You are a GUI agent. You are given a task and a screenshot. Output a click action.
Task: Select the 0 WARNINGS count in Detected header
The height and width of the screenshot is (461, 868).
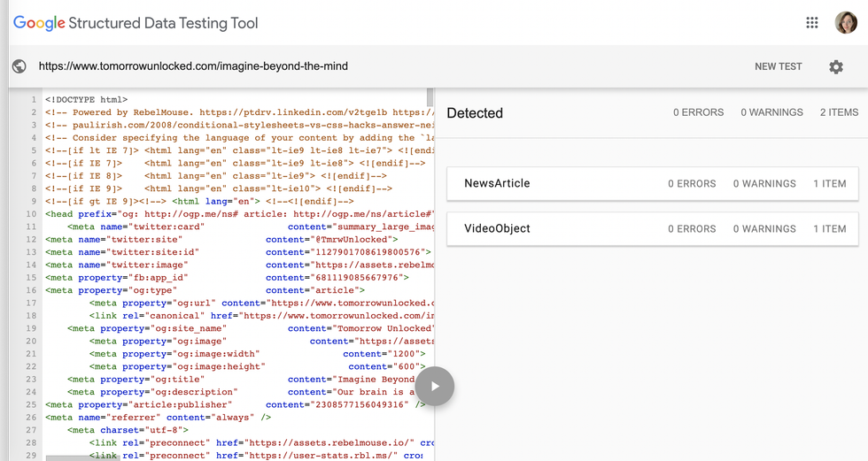pos(771,112)
